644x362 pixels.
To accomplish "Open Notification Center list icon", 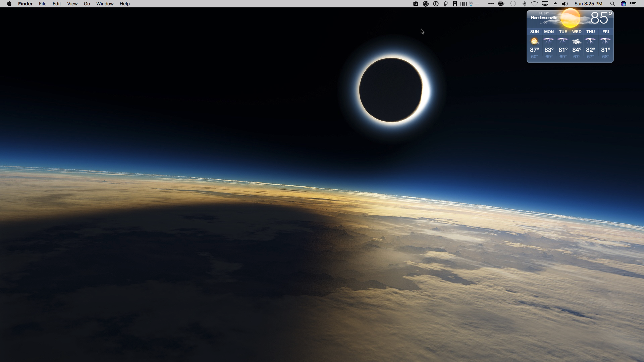I will [x=633, y=4].
